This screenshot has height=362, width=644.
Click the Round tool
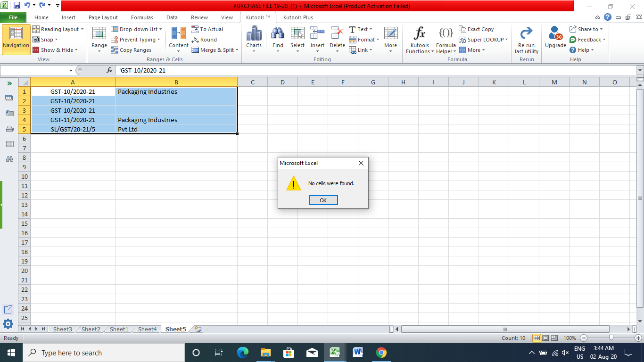(204, 40)
